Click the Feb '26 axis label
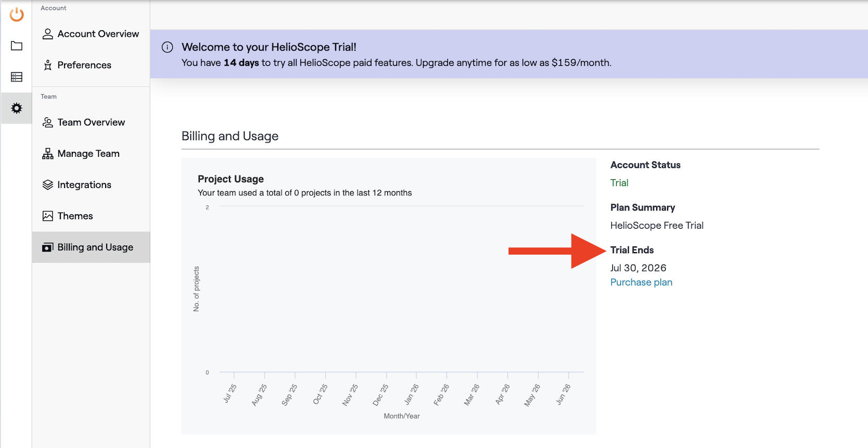Image resolution: width=868 pixels, height=448 pixels. tap(441, 395)
